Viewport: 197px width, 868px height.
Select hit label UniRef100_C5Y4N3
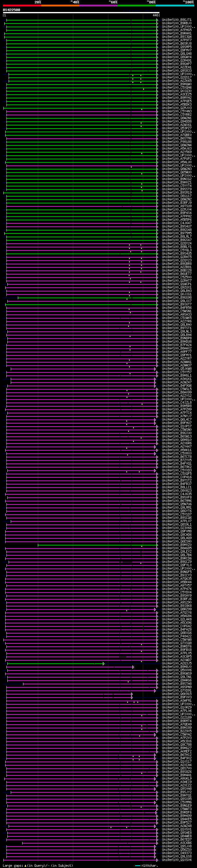coord(176,111)
